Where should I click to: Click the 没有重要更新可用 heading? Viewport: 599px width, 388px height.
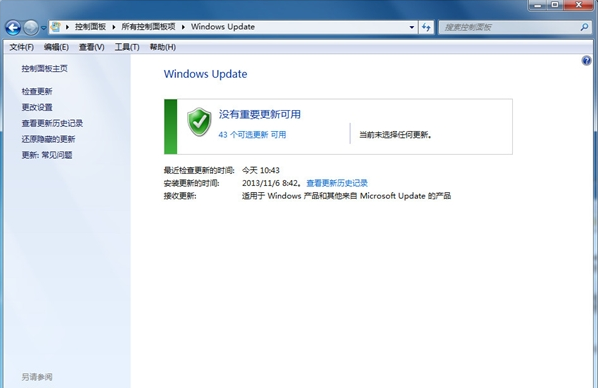(259, 114)
